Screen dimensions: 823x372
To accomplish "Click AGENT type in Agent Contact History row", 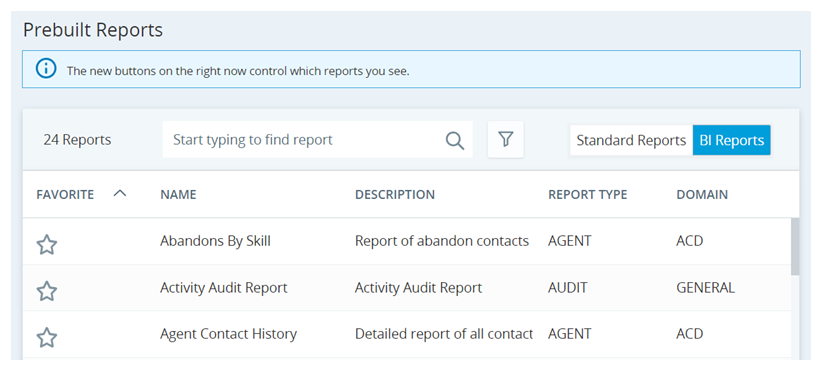I will point(569,334).
